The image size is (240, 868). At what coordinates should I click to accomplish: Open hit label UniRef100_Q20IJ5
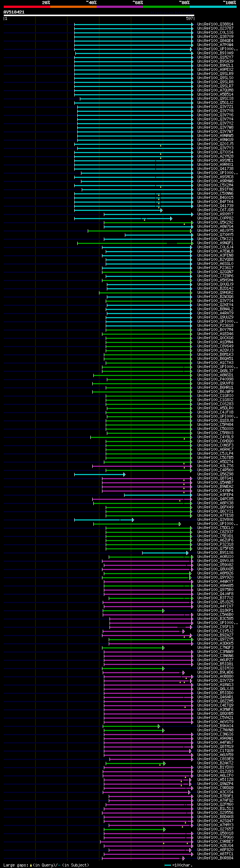[x=215, y=144]
